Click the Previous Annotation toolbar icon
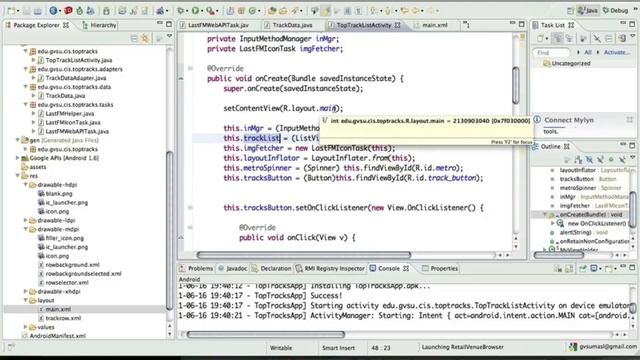 (x=387, y=11)
